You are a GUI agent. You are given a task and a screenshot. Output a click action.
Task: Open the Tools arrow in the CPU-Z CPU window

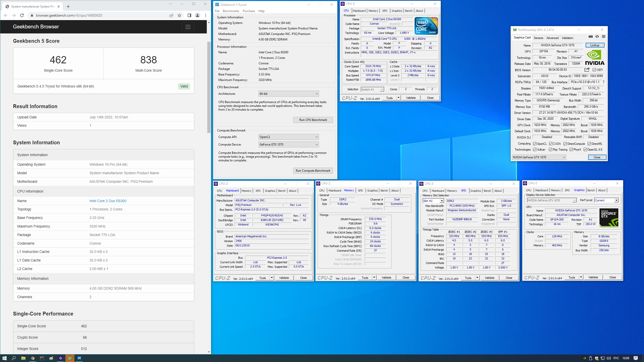pos(398,98)
